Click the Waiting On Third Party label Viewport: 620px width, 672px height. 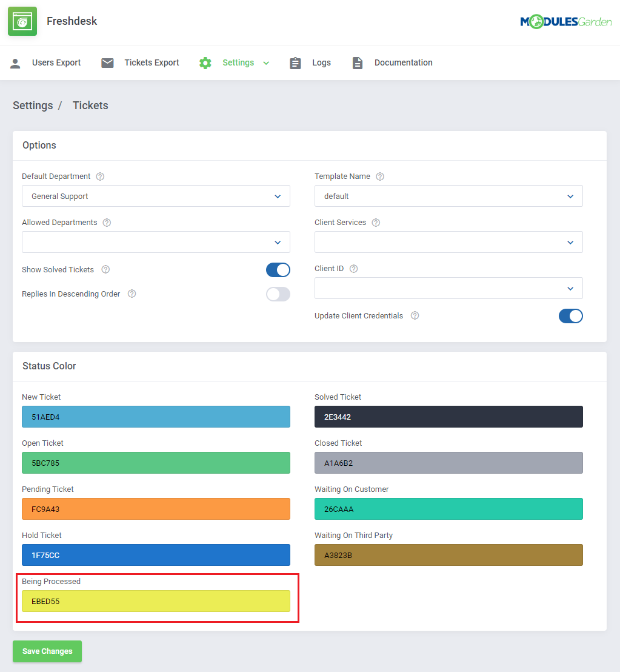point(354,536)
